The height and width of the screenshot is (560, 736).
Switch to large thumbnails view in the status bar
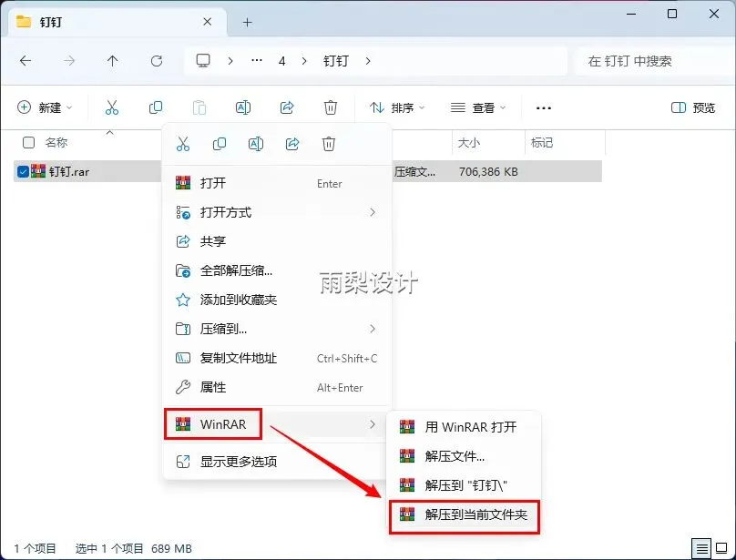coord(721,548)
